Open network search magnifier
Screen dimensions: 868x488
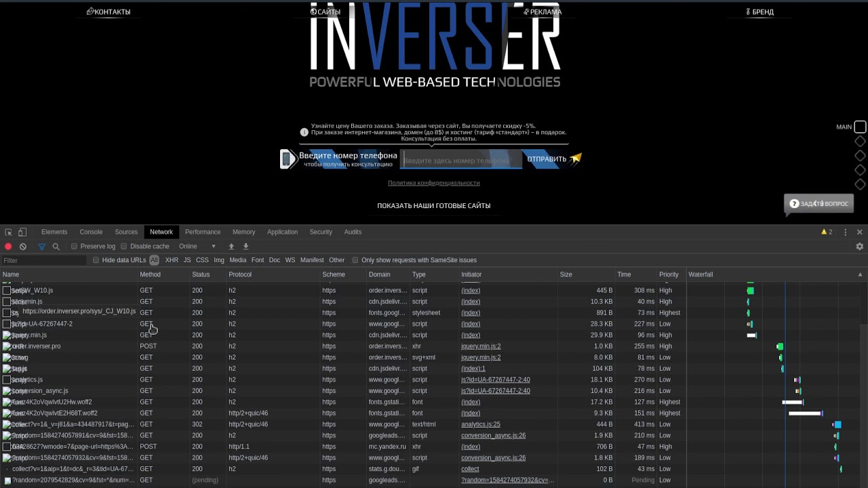tap(56, 247)
